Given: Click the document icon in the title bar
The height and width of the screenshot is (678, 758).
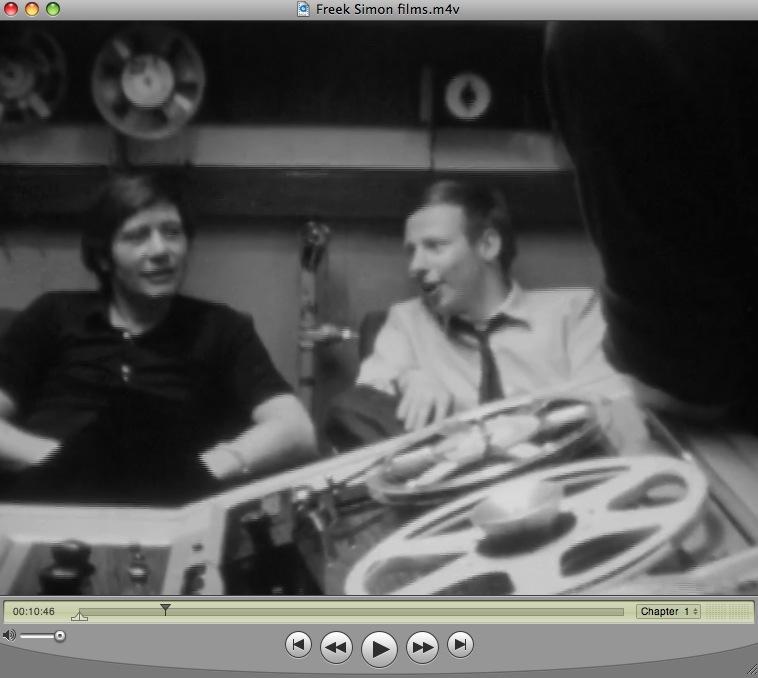Looking at the screenshot, I should click(303, 9).
